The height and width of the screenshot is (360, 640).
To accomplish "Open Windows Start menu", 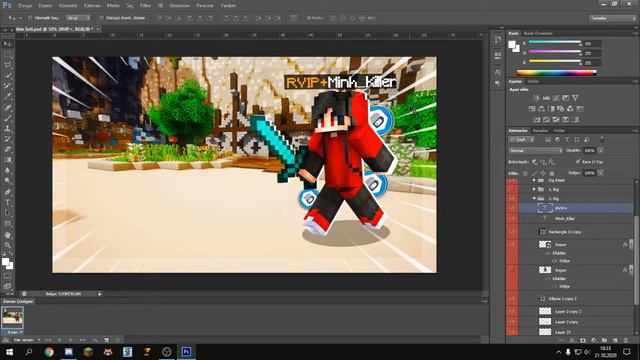I will point(9,352).
